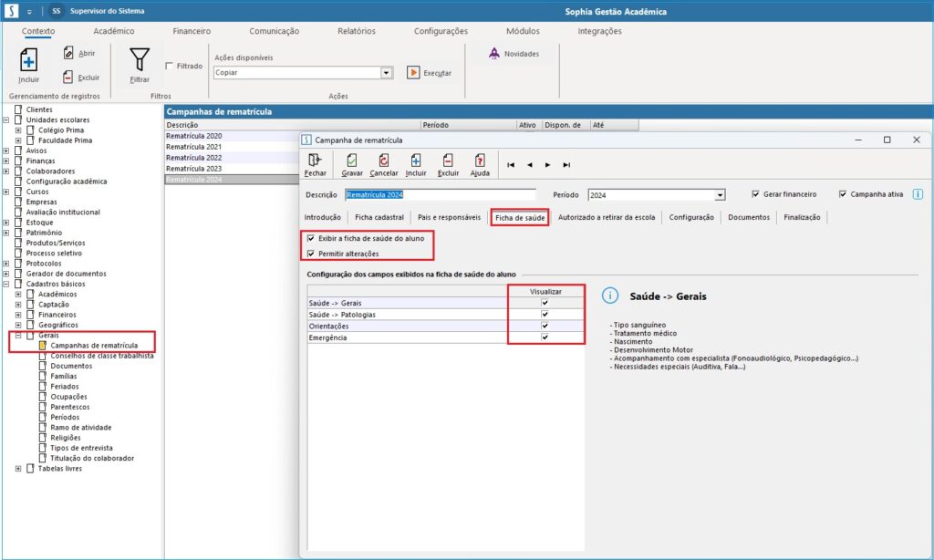The image size is (934, 560).
Task: Toggle Visualizar for Saúde -> Gerais row
Action: tap(545, 303)
